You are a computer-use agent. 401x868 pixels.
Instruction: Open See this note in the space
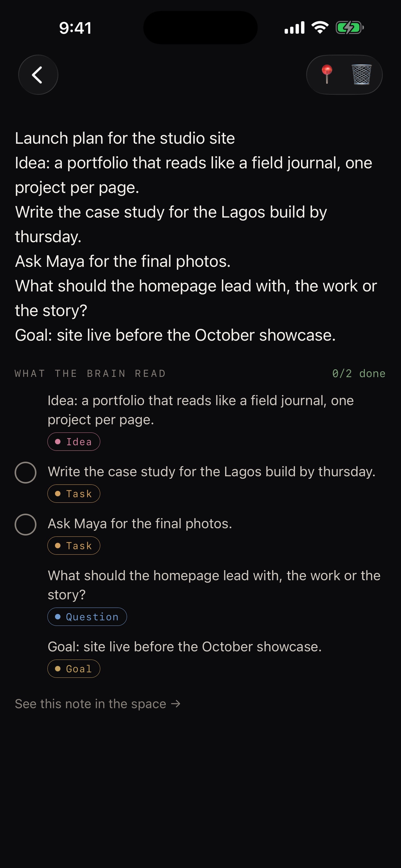coord(98,704)
